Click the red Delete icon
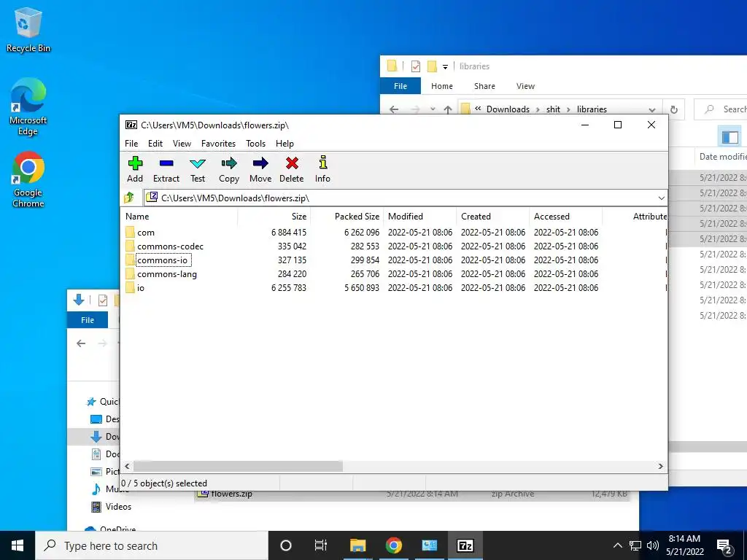The height and width of the screenshot is (560, 747). coord(292,164)
